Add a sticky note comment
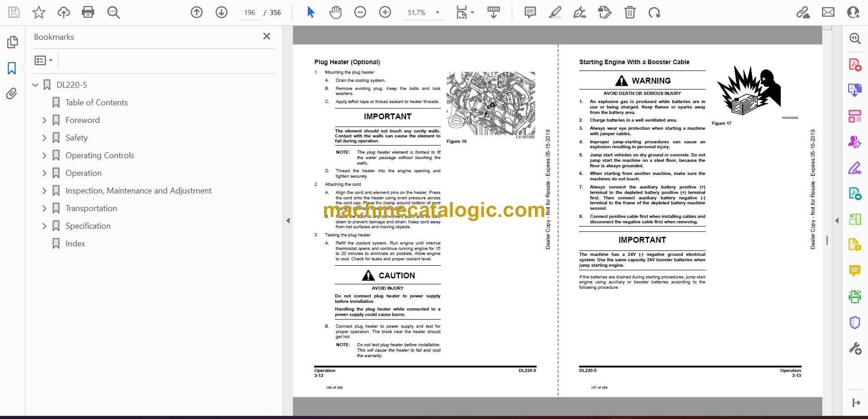The height and width of the screenshot is (419, 868). [x=530, y=12]
